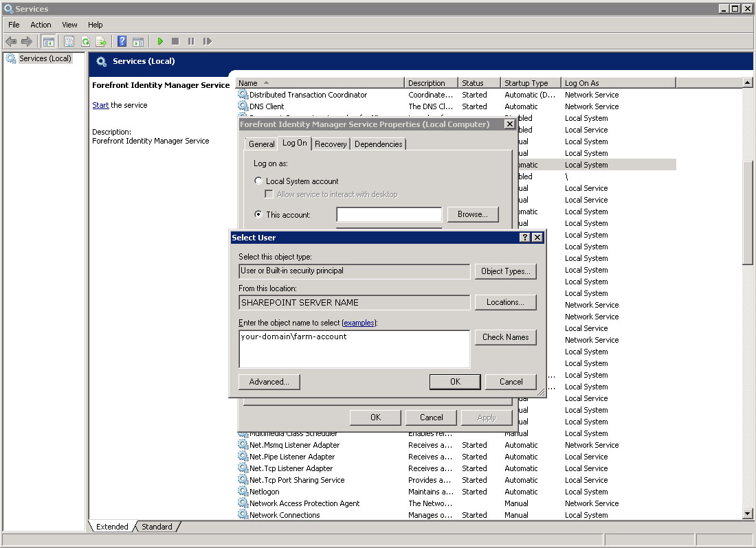Click the vertical scrollbar thumb of services list

tap(747, 213)
